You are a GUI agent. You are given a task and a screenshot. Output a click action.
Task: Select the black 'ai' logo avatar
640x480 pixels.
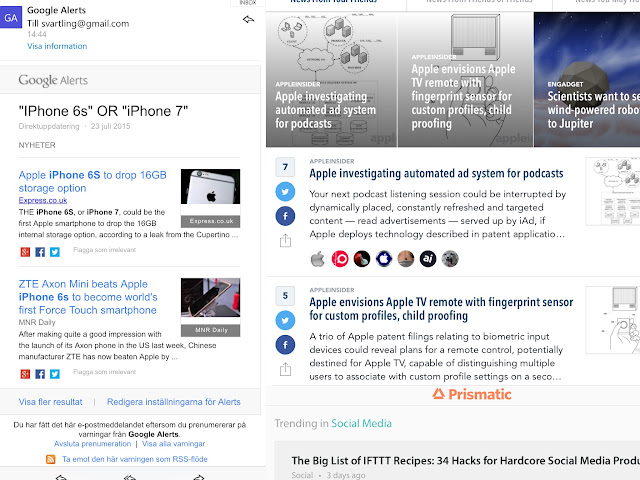tap(428, 259)
